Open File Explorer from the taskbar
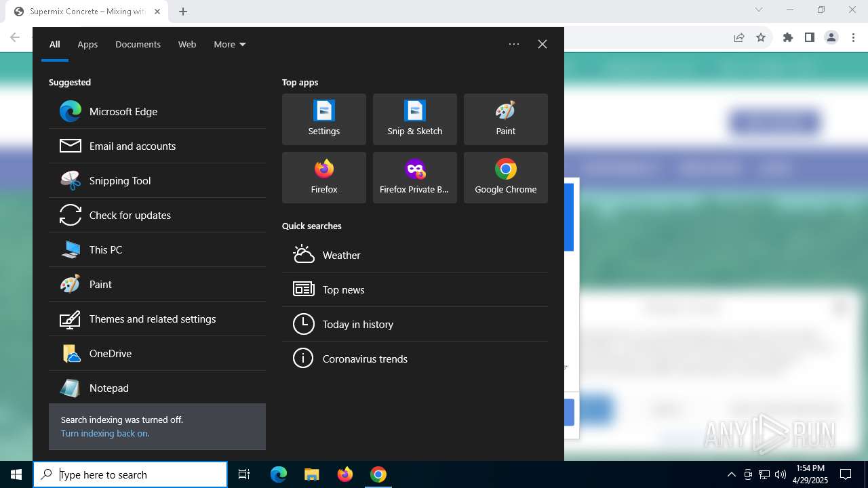The width and height of the screenshot is (868, 488). (x=312, y=474)
